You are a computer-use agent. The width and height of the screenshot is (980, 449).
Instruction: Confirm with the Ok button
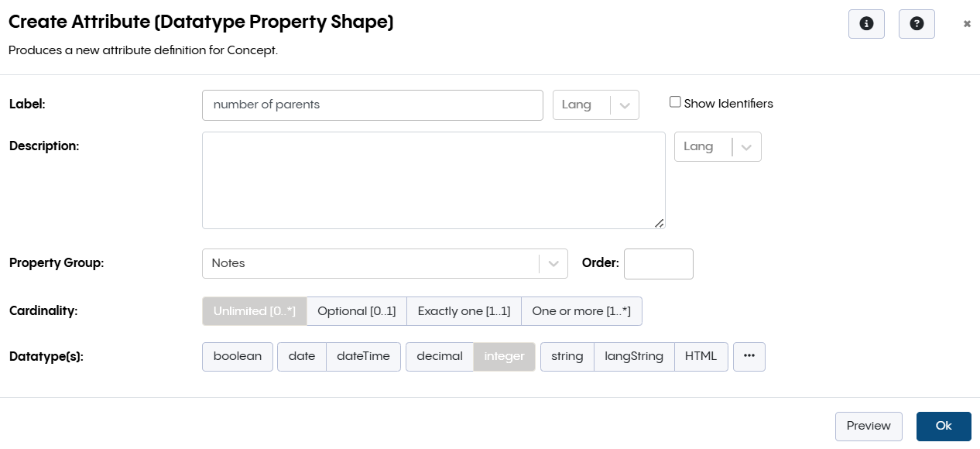[943, 426]
